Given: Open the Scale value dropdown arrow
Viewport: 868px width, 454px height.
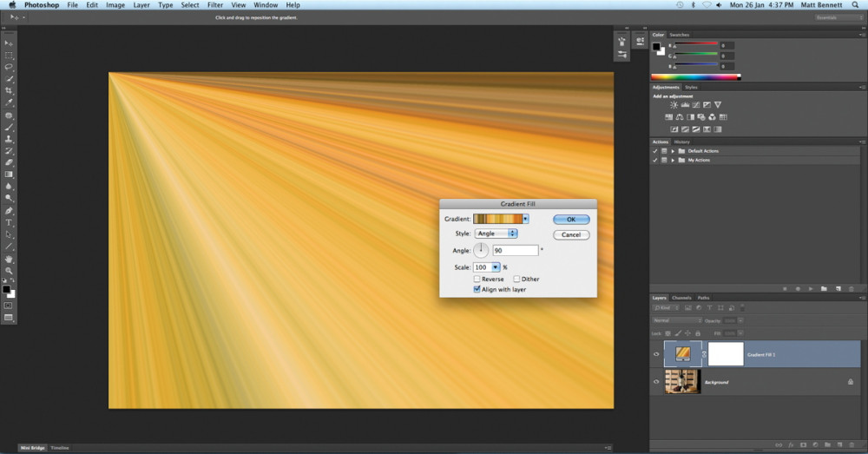Looking at the screenshot, I should (x=496, y=267).
